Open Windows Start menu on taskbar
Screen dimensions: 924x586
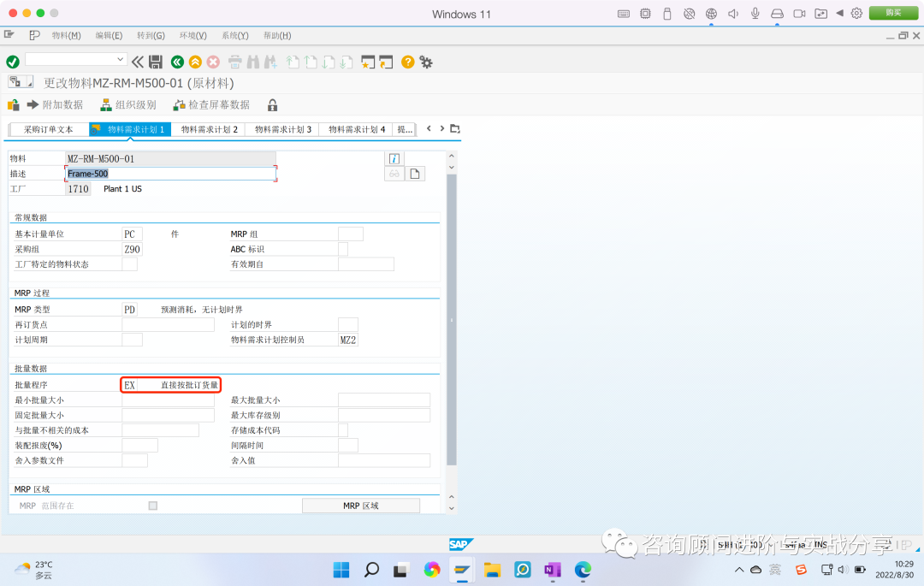[341, 570]
